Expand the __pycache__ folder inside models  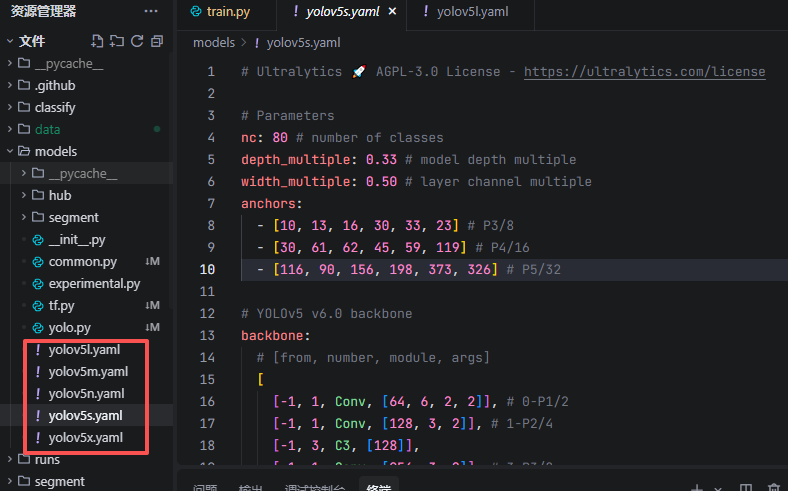[83, 173]
